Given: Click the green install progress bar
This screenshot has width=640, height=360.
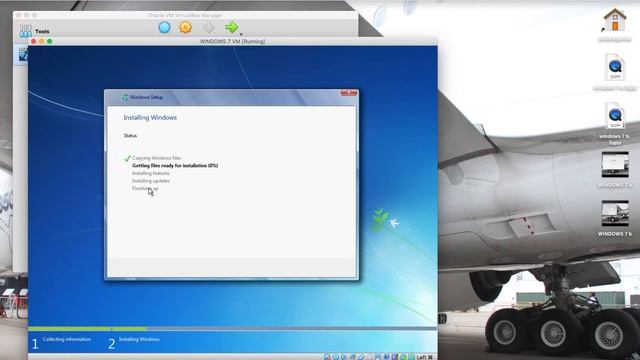Looking at the screenshot, I should (x=88, y=328).
